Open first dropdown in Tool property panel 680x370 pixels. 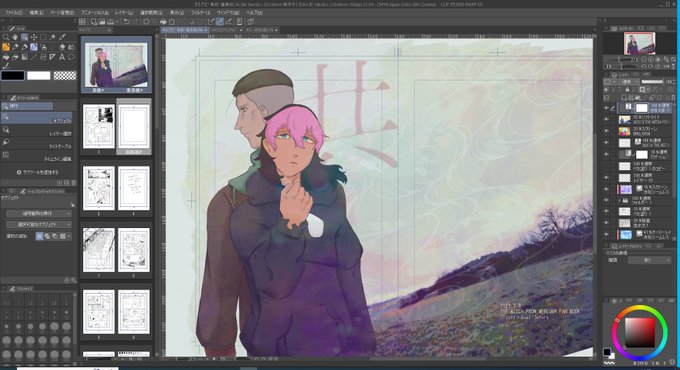[38, 213]
